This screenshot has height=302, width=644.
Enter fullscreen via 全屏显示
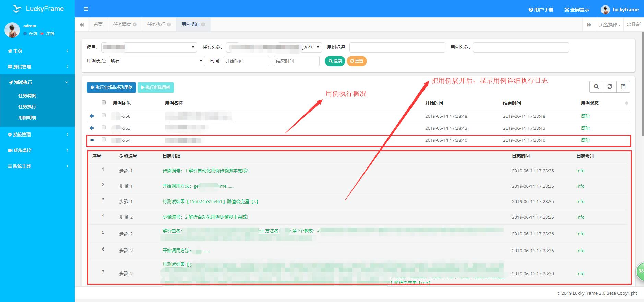point(577,10)
